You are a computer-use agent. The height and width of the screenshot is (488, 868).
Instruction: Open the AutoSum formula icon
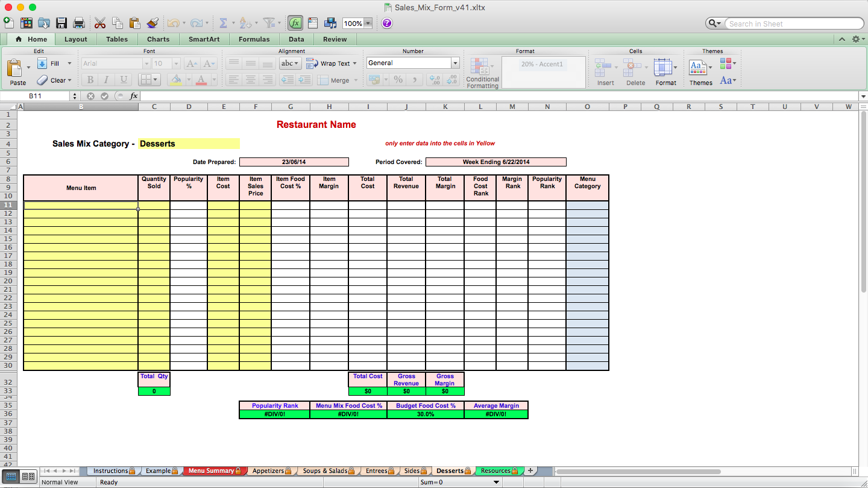click(x=224, y=22)
